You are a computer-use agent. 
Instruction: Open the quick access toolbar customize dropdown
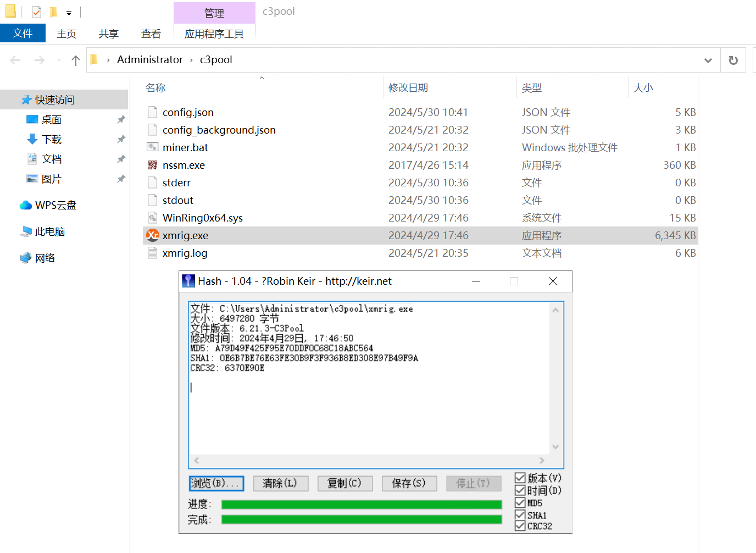[69, 13]
